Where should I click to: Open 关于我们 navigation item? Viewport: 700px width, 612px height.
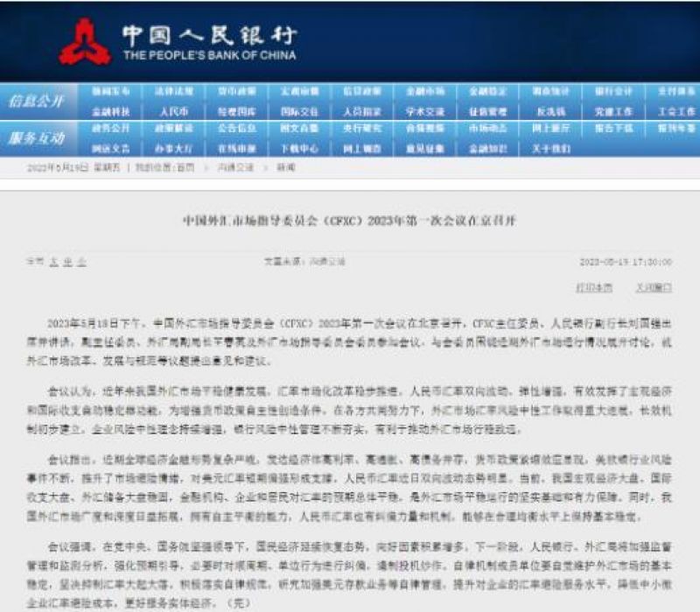coord(551,149)
